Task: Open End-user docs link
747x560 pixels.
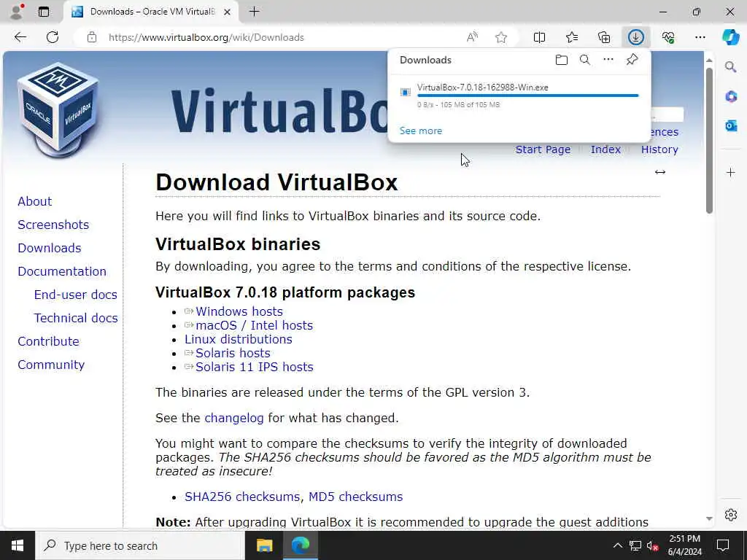Action: [x=75, y=295]
